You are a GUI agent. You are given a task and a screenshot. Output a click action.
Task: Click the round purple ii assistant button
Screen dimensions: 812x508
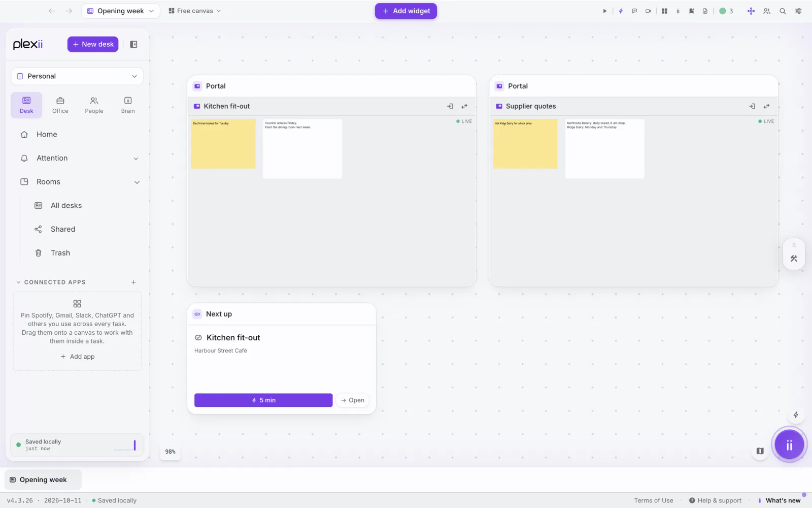click(x=789, y=445)
